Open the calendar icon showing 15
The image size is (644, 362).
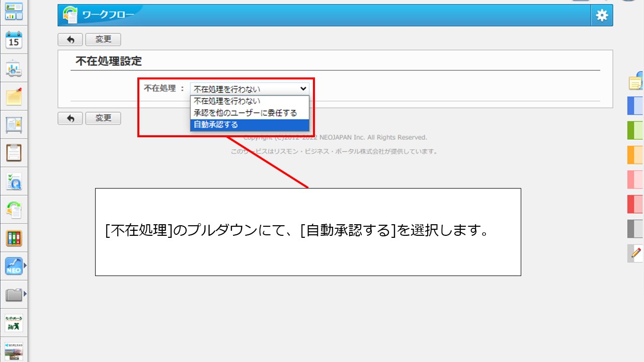14,39
